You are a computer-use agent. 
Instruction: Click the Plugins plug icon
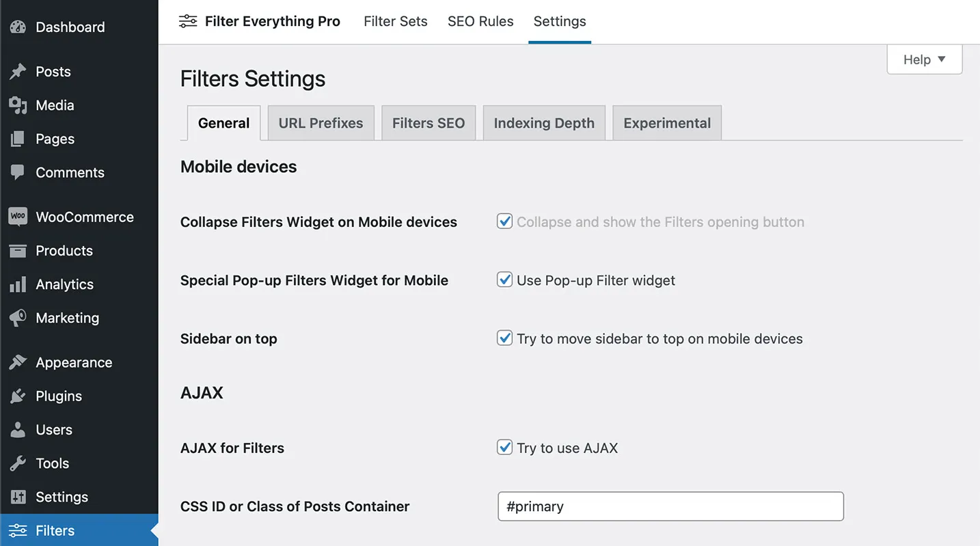[18, 396]
